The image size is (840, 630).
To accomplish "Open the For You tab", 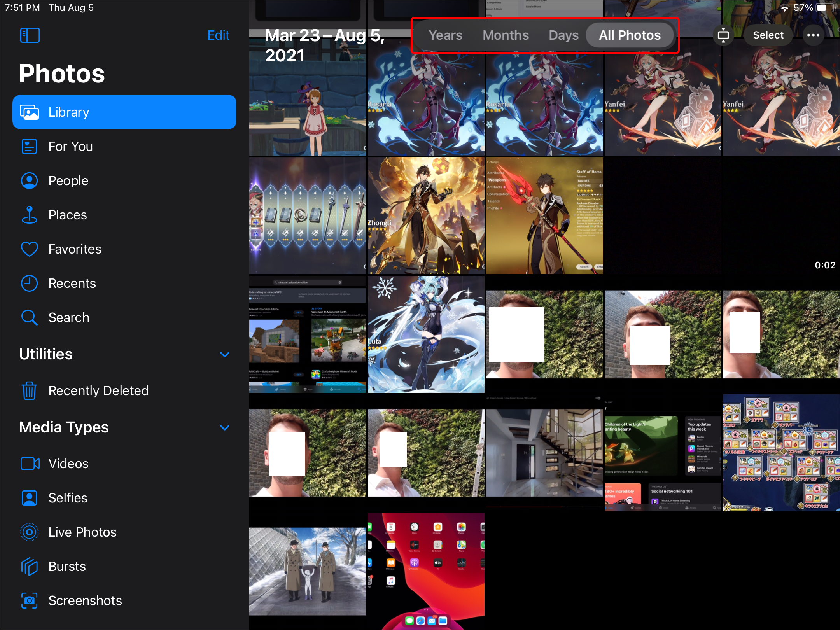I will click(x=70, y=146).
